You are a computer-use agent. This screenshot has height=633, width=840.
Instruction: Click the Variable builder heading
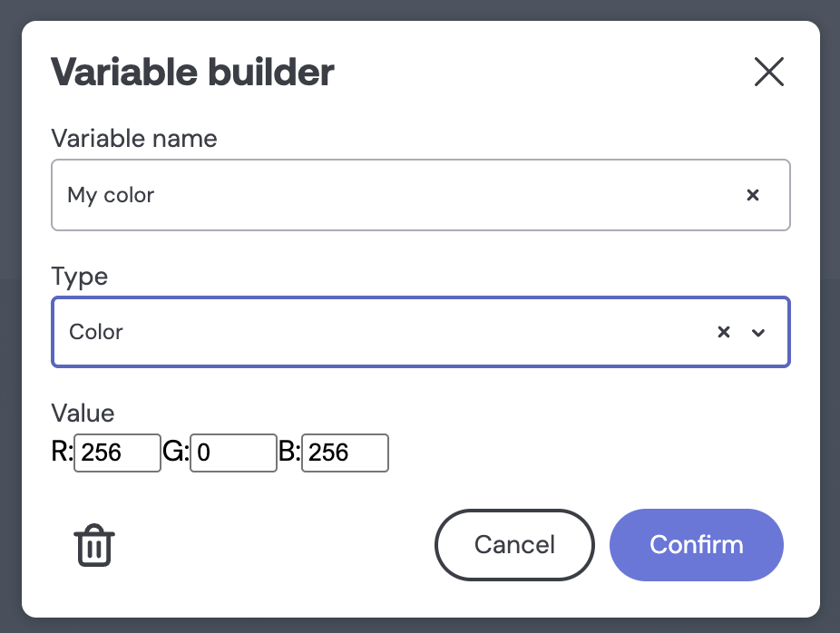click(x=192, y=72)
